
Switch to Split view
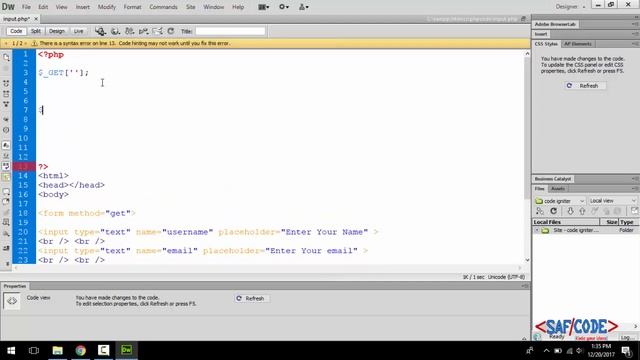pyautogui.click(x=36, y=31)
